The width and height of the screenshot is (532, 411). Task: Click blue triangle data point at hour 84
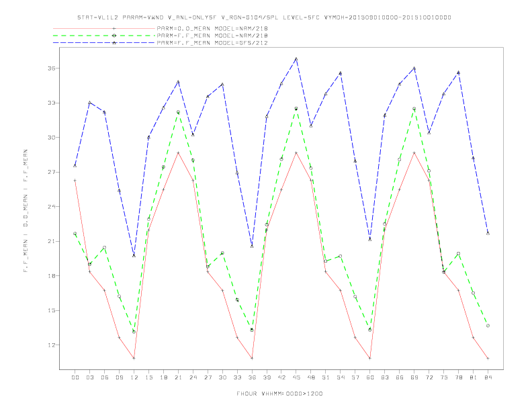pyautogui.click(x=488, y=233)
